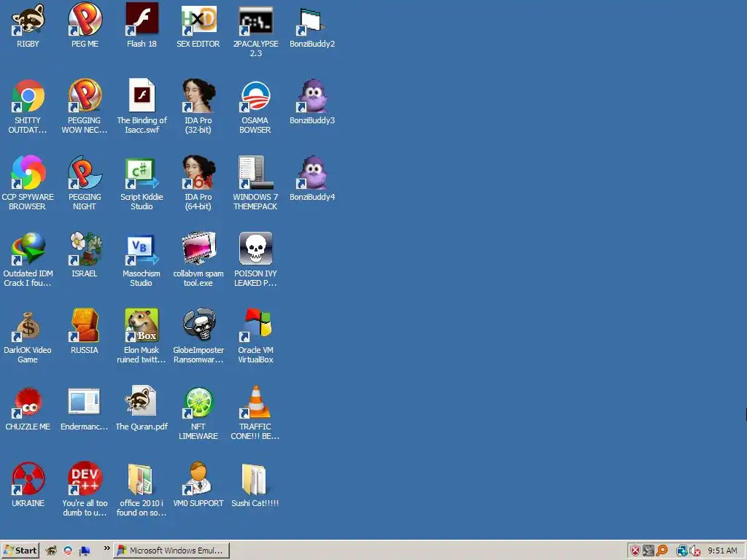Open Masochism Studio VB icon
747x560 pixels.
142,249
